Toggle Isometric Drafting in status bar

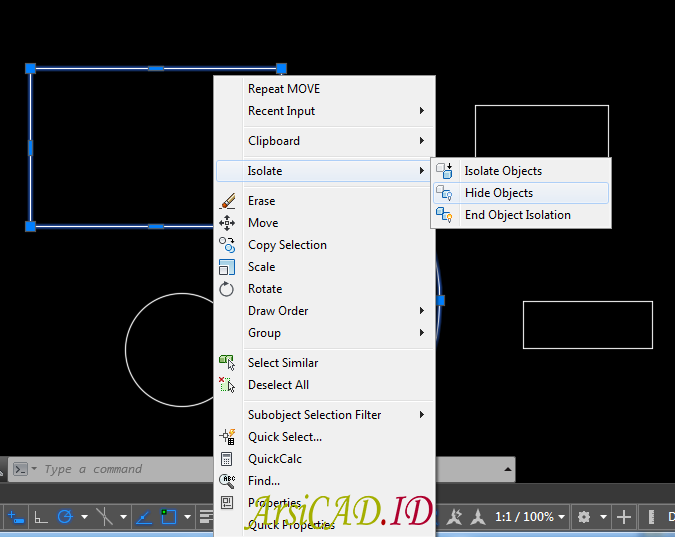105,517
